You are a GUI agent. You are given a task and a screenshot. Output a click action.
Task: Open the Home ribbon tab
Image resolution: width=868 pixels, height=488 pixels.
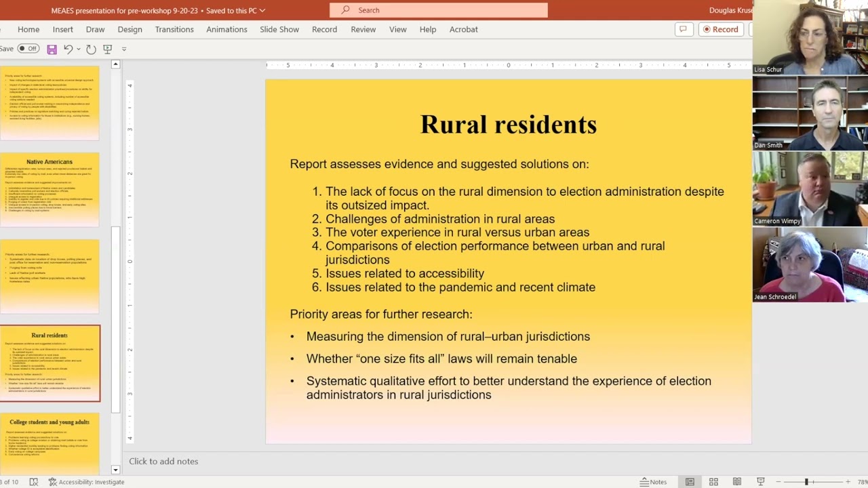click(x=28, y=29)
